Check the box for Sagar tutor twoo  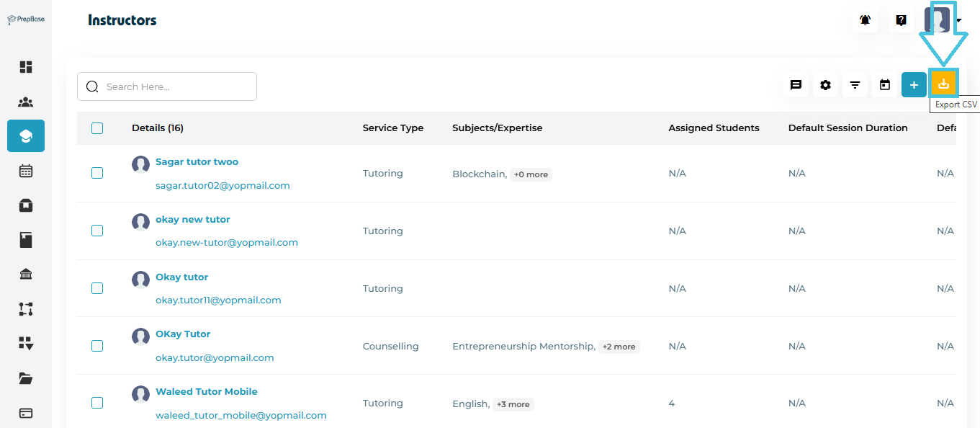(97, 173)
